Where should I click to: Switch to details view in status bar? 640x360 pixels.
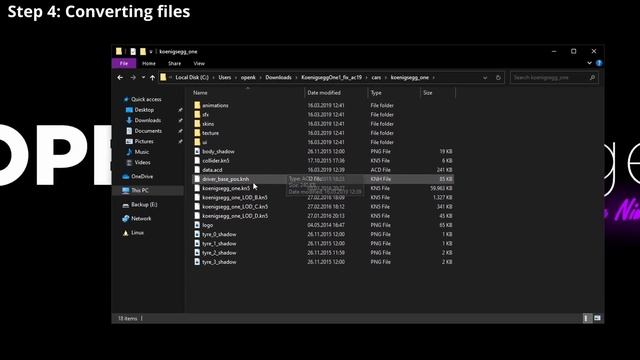coord(587,318)
